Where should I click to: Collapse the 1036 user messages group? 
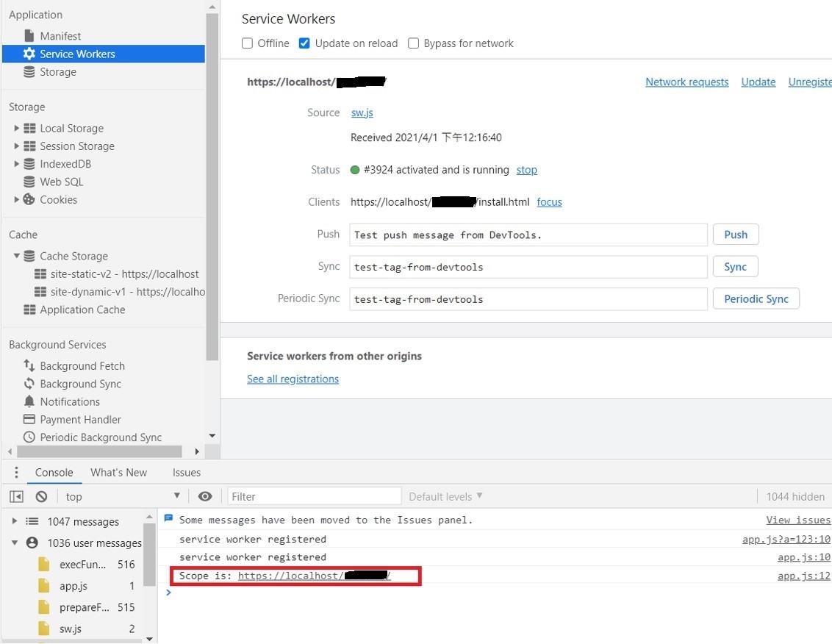coord(14,543)
